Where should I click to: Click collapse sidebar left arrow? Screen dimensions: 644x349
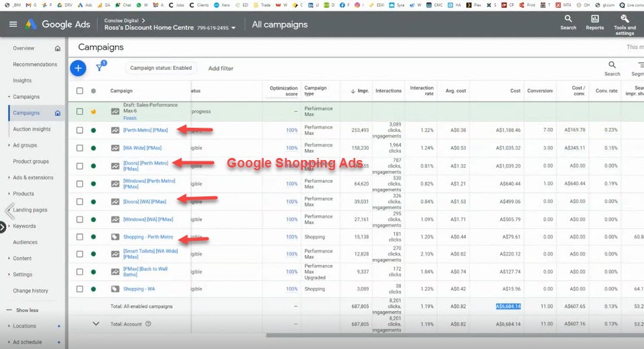click(x=9, y=210)
